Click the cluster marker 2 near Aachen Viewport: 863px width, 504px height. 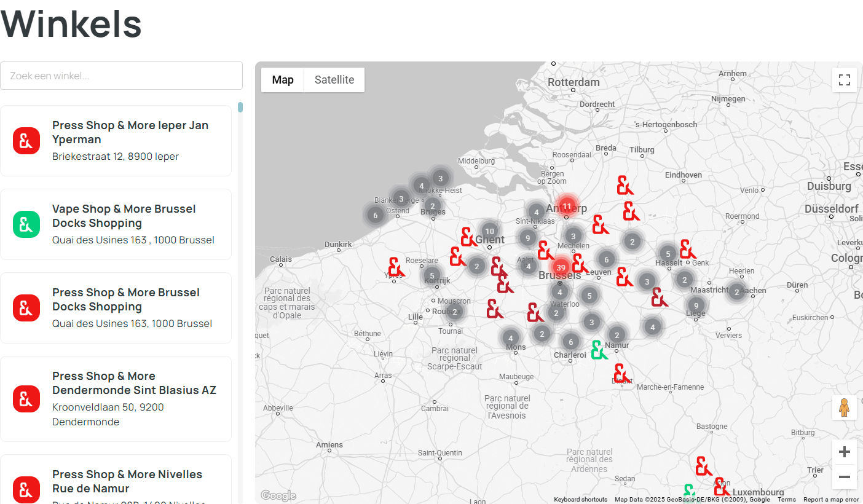point(736,292)
